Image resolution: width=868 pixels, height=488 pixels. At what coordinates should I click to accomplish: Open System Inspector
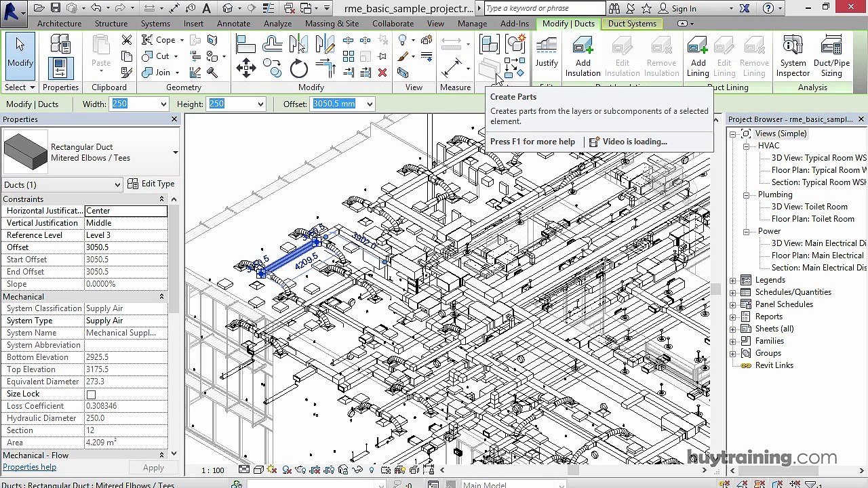(793, 57)
